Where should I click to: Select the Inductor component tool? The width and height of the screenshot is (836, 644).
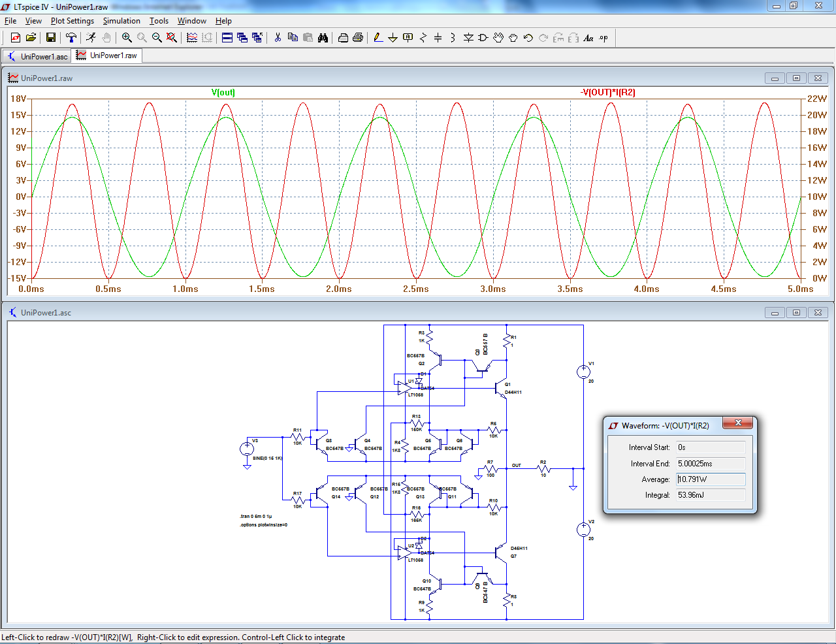(x=453, y=38)
